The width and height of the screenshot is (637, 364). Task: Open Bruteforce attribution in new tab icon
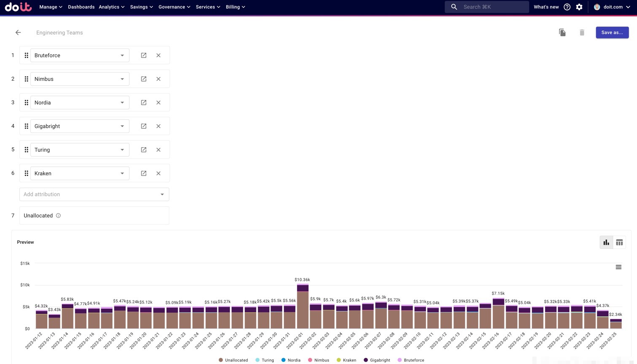[x=144, y=55]
